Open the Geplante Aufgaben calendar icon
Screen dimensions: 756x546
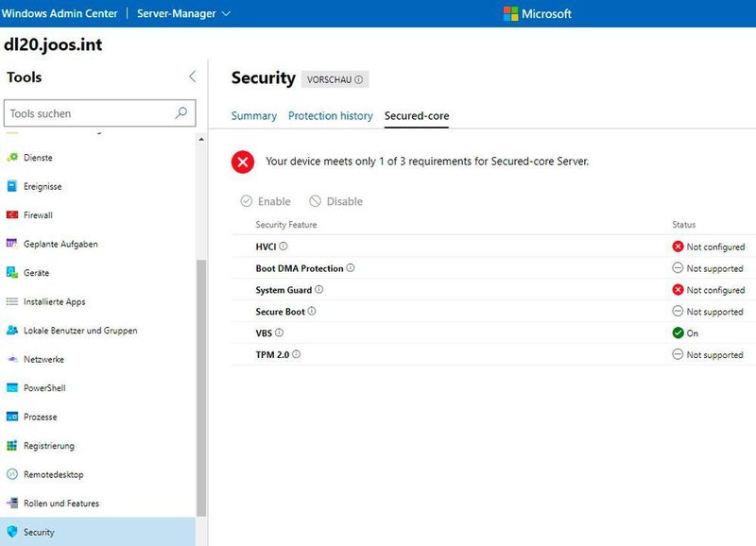[x=12, y=244]
